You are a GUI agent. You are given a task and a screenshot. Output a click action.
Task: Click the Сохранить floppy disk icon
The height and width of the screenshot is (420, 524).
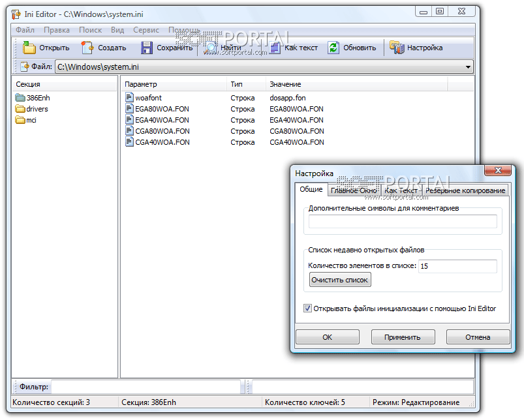[x=147, y=48]
